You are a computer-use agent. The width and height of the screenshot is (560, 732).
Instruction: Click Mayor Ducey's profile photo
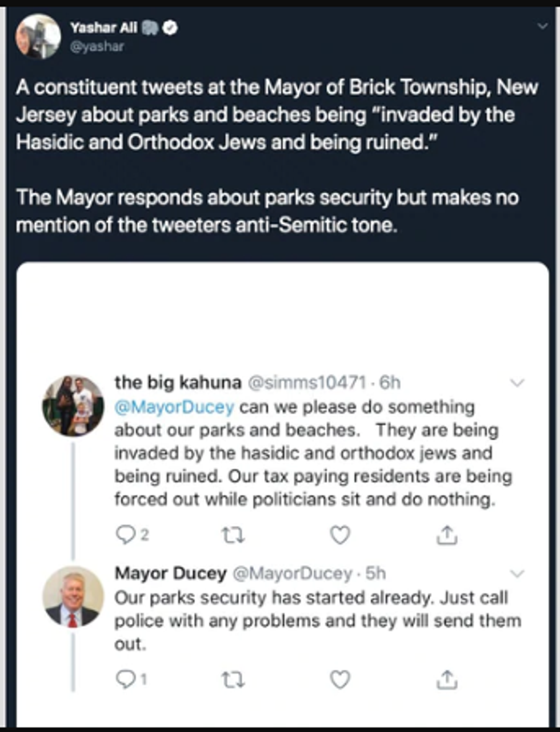click(x=73, y=596)
